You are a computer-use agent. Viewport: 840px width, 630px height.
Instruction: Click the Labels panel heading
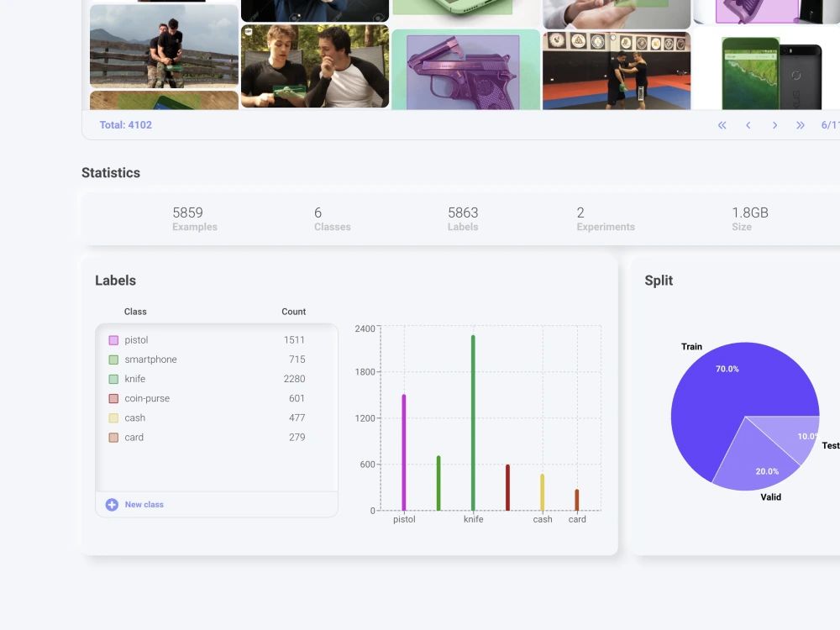click(x=115, y=281)
